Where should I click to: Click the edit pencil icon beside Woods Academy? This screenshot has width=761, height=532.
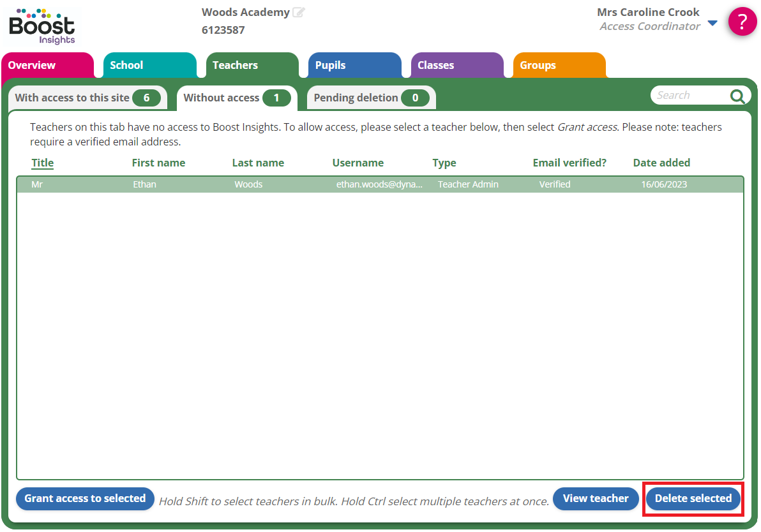pyautogui.click(x=298, y=13)
